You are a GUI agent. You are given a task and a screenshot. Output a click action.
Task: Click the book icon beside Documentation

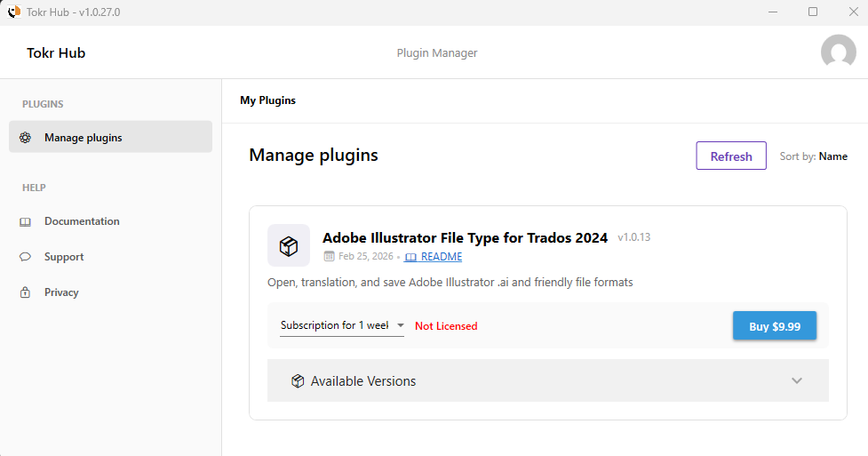point(25,221)
